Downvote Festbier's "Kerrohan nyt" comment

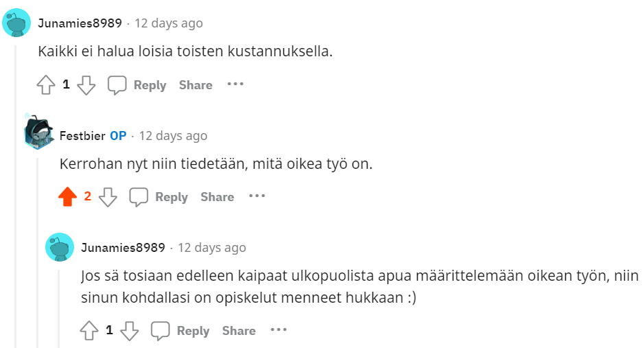[108, 197]
